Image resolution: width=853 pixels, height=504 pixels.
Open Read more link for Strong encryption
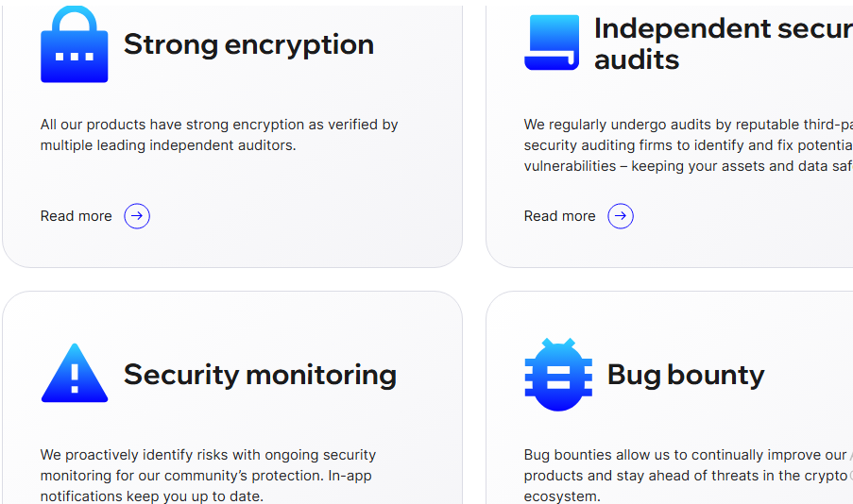tap(76, 216)
